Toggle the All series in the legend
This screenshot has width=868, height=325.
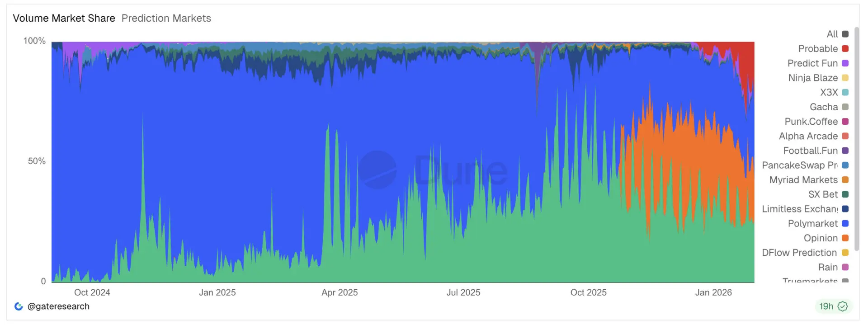(838, 34)
